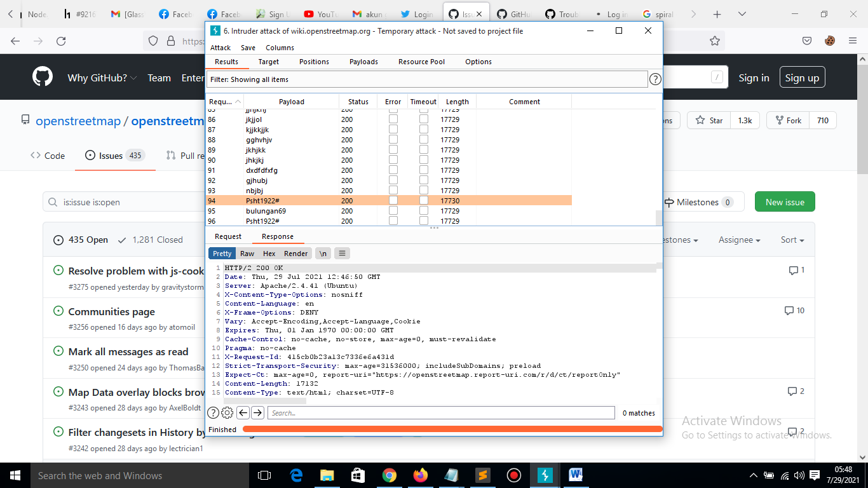Viewport: 868px width, 488px height.
Task: Click the New issue green button
Action: click(785, 202)
